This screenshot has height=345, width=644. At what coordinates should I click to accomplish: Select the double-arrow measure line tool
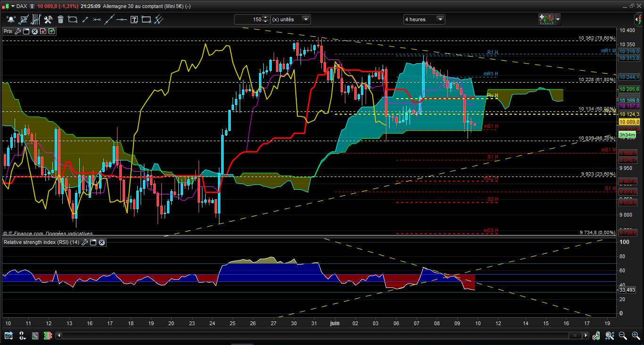tap(97, 19)
